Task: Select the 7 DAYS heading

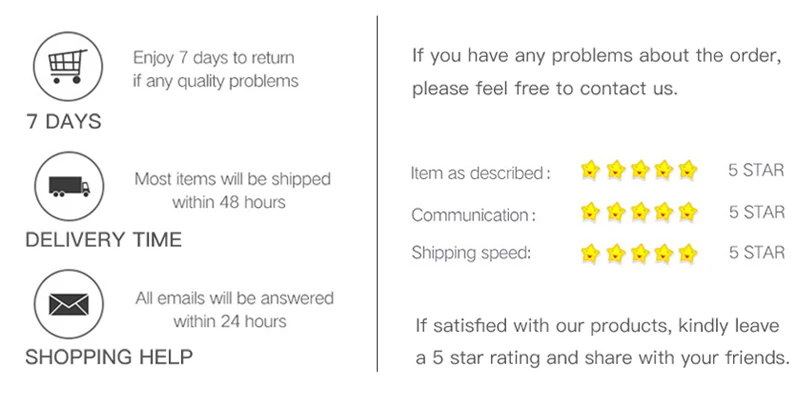Action: 64,121
